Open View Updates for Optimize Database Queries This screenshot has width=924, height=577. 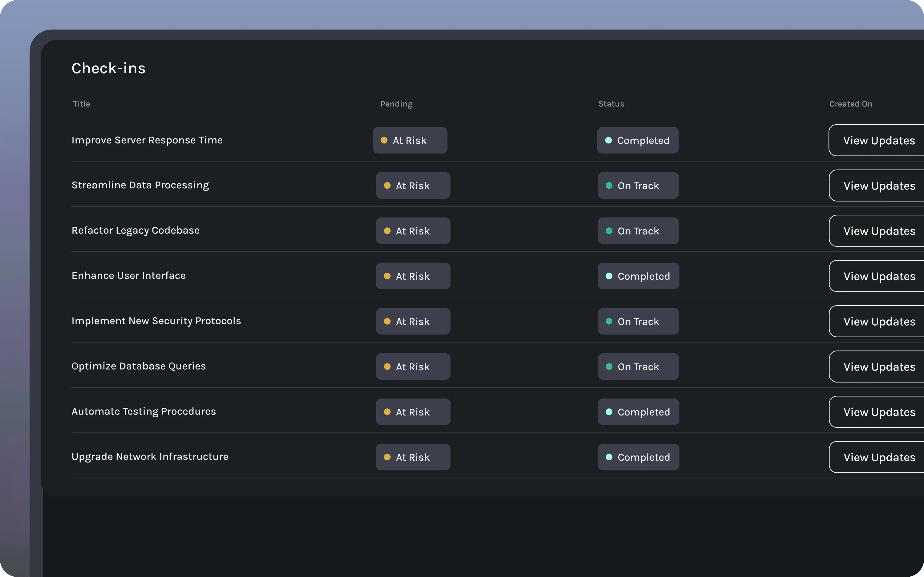879,367
